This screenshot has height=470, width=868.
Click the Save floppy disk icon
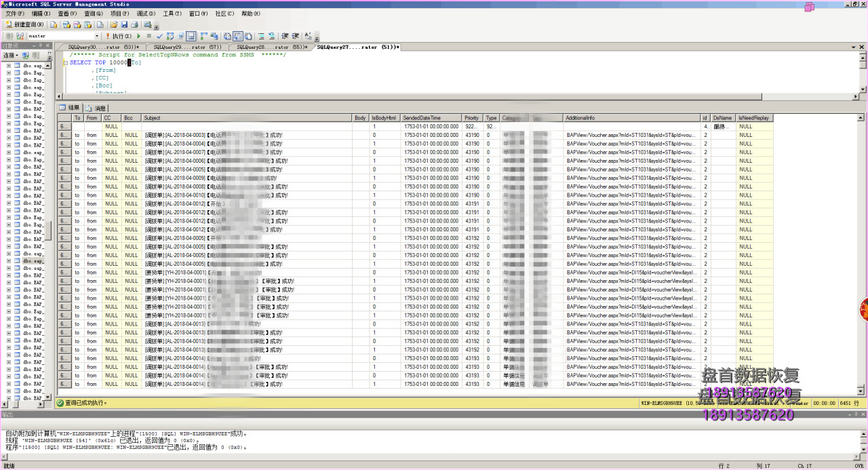pos(124,24)
